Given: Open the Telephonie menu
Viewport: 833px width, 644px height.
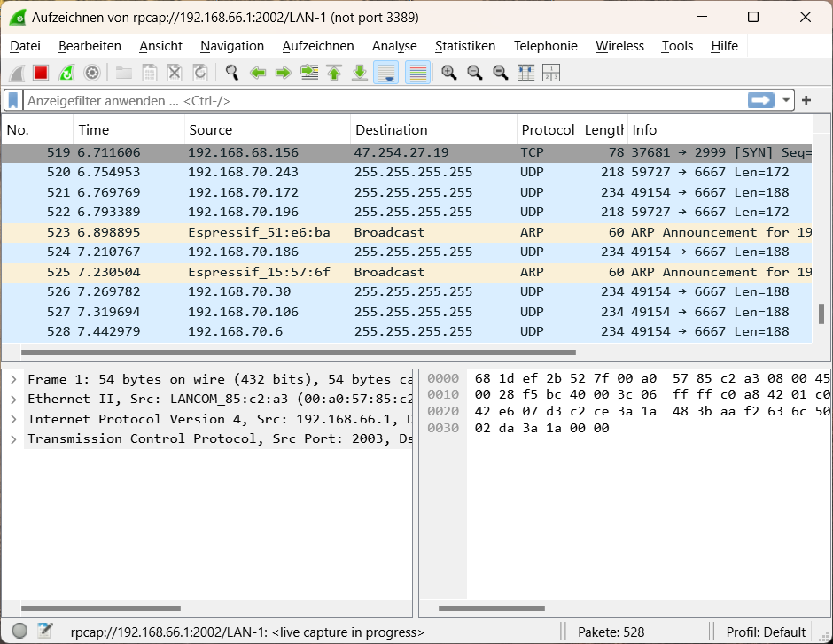Looking at the screenshot, I should [x=545, y=46].
